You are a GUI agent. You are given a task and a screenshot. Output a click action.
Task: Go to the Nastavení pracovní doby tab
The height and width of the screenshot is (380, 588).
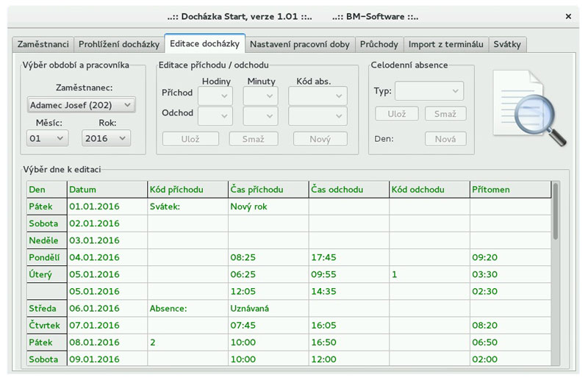point(300,45)
